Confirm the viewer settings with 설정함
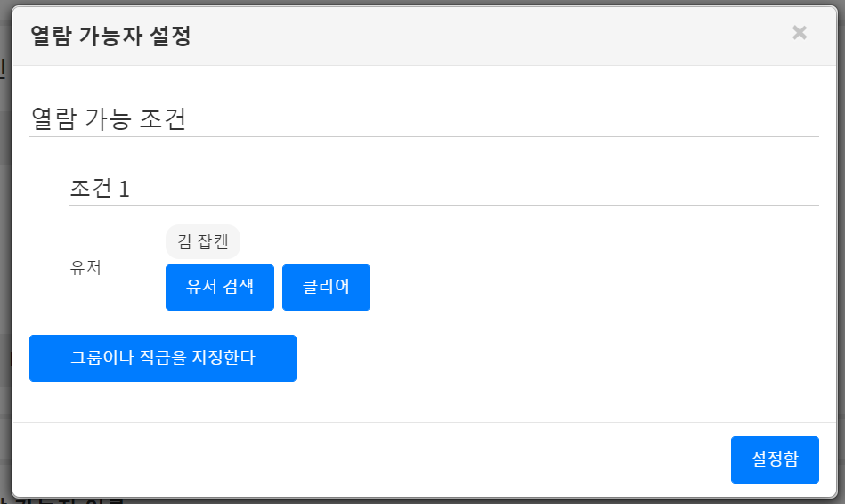This screenshot has width=845, height=504. pyautogui.click(x=775, y=459)
